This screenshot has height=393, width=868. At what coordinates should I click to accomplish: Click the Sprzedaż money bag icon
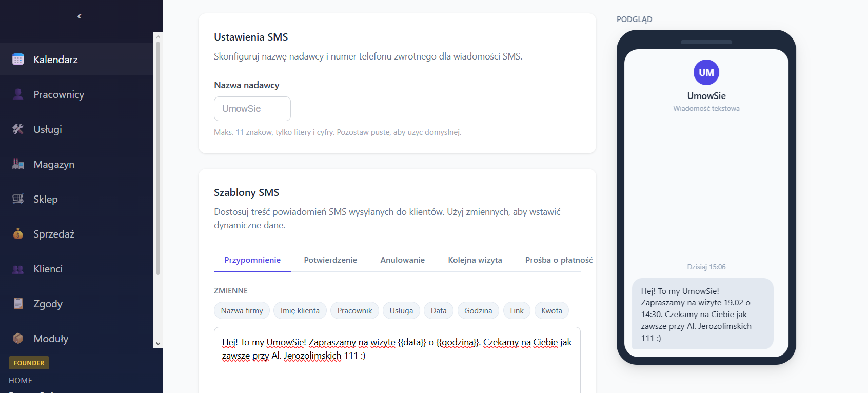(x=18, y=234)
